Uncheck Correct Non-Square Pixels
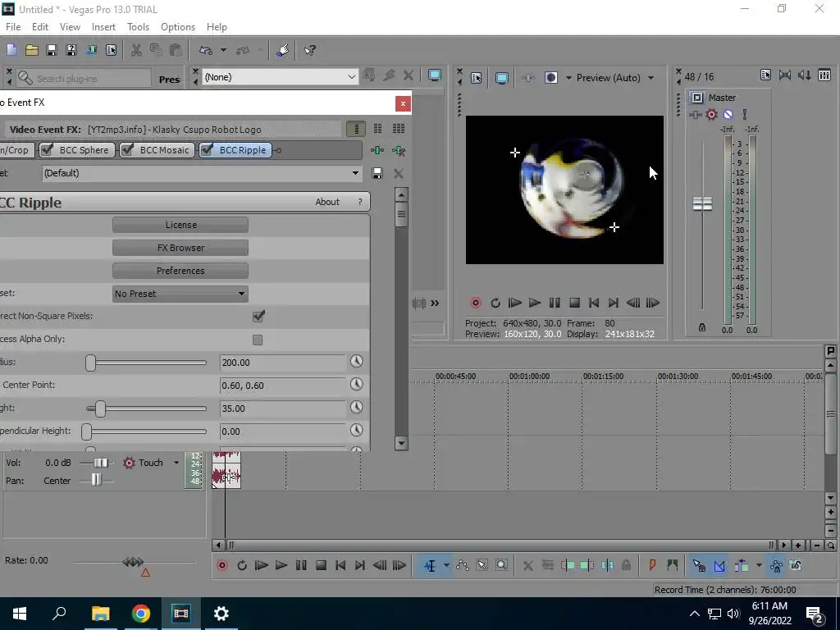Screen dimensions: 840x630 point(258,316)
